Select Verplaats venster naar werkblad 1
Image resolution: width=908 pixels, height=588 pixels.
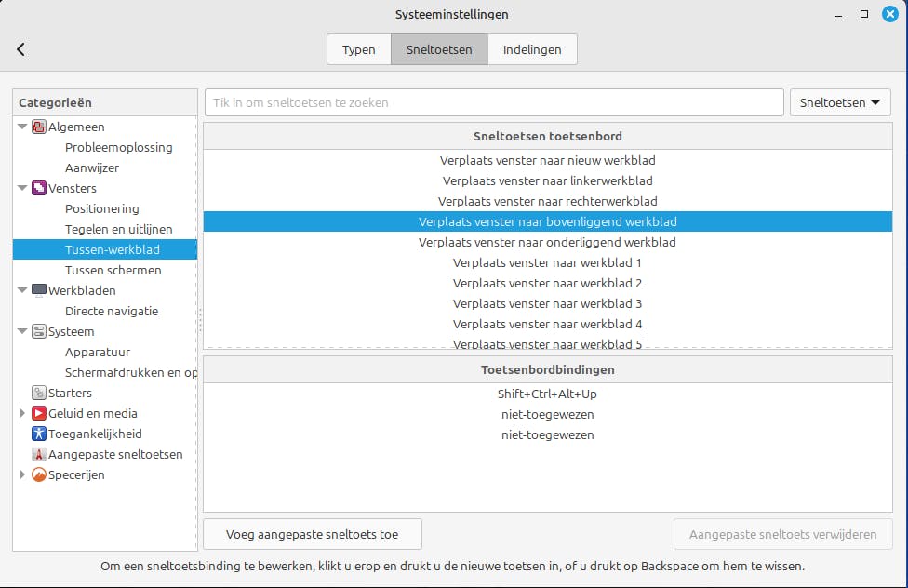point(548,262)
